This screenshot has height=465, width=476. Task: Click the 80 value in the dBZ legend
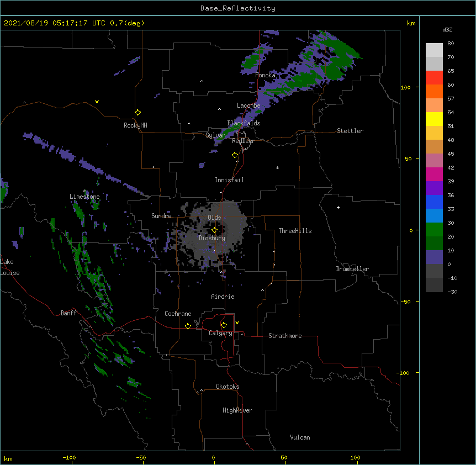451,44
